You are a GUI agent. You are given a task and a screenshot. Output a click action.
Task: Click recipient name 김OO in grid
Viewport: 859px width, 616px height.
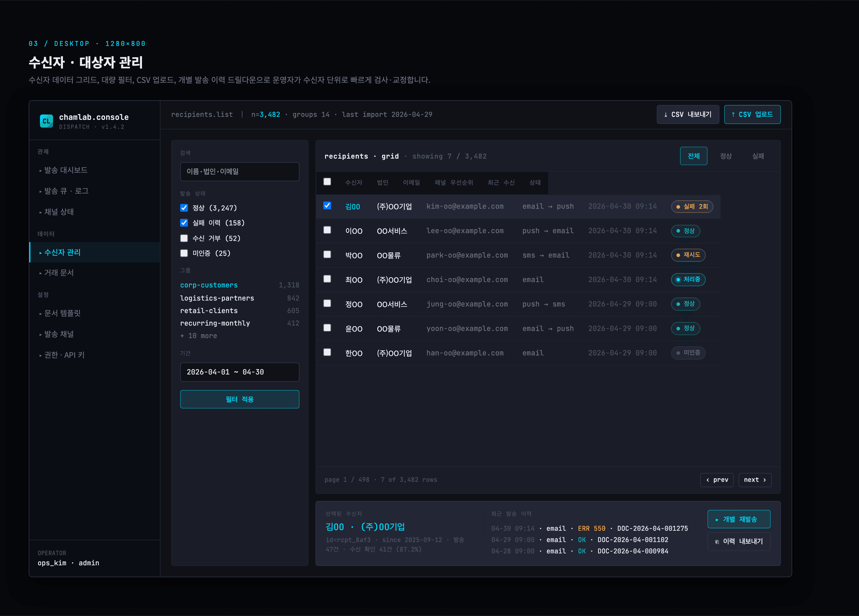point(353,207)
